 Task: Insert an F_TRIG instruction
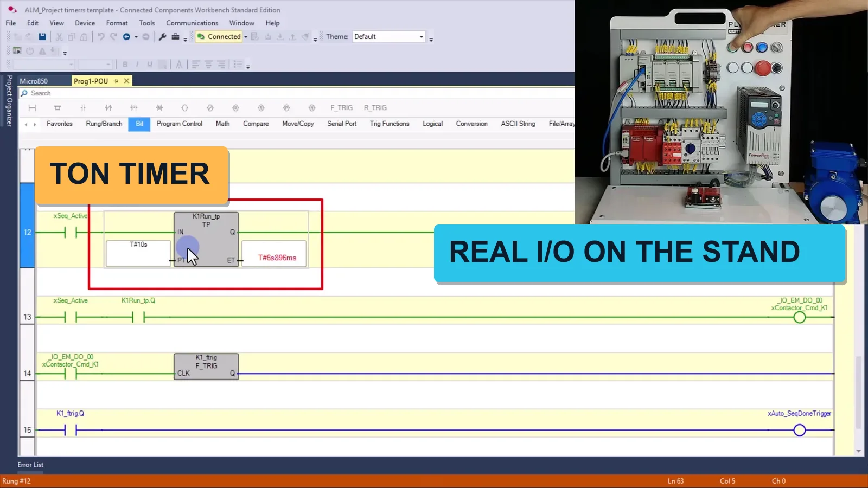pyautogui.click(x=341, y=108)
